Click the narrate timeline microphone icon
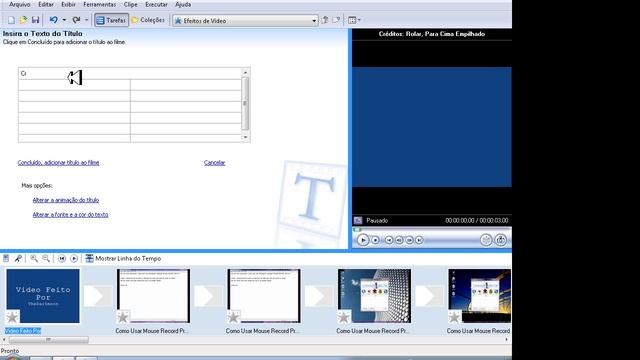Image resolution: width=640 pixels, height=360 pixels. pyautogui.click(x=18, y=258)
